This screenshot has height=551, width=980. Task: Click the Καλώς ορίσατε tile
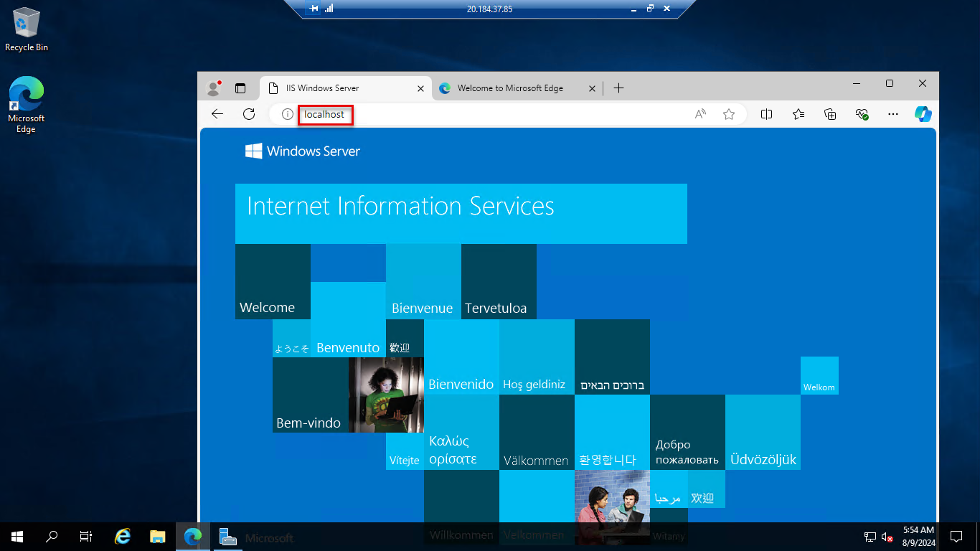point(461,432)
